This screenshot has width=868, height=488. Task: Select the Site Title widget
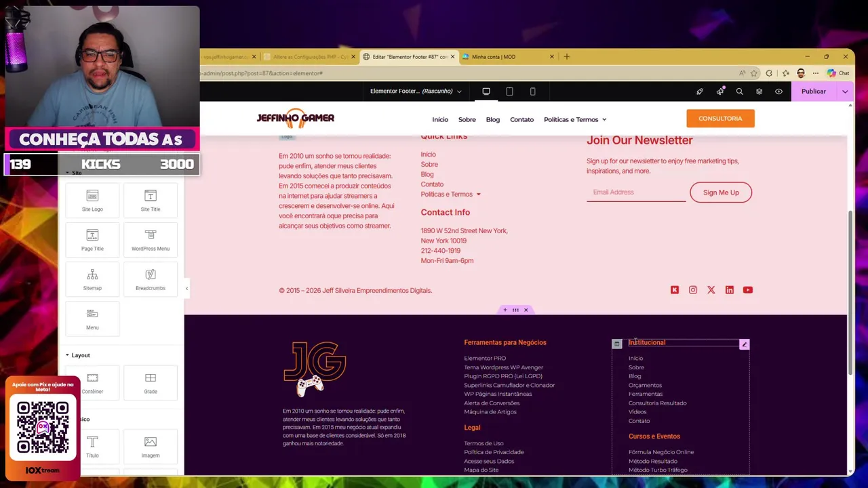[151, 200]
